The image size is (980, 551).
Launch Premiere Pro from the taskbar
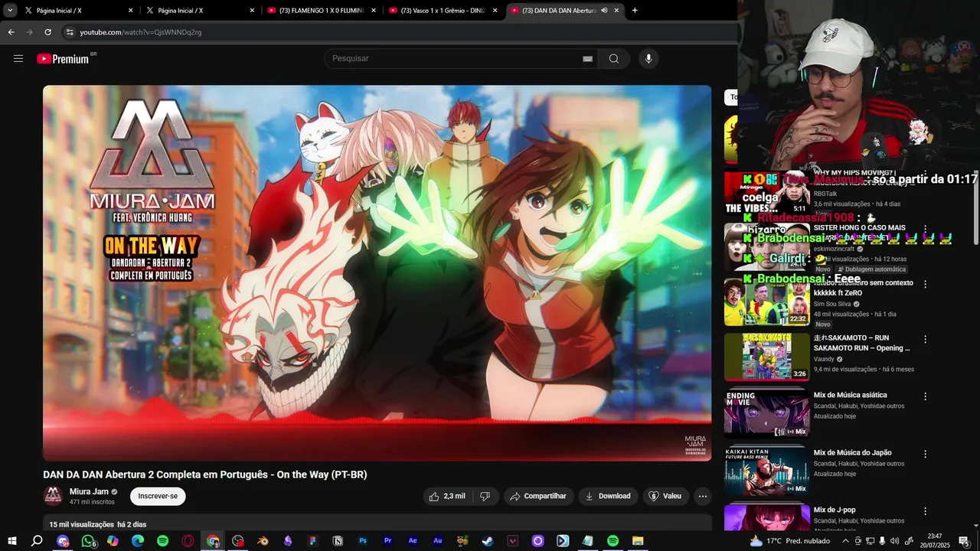tap(387, 541)
